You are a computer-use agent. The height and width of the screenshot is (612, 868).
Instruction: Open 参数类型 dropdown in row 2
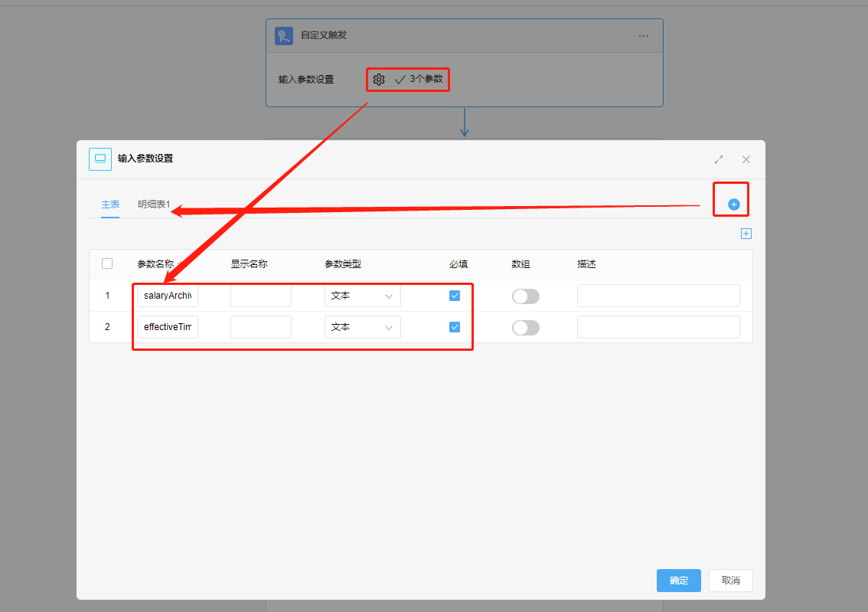coord(363,327)
